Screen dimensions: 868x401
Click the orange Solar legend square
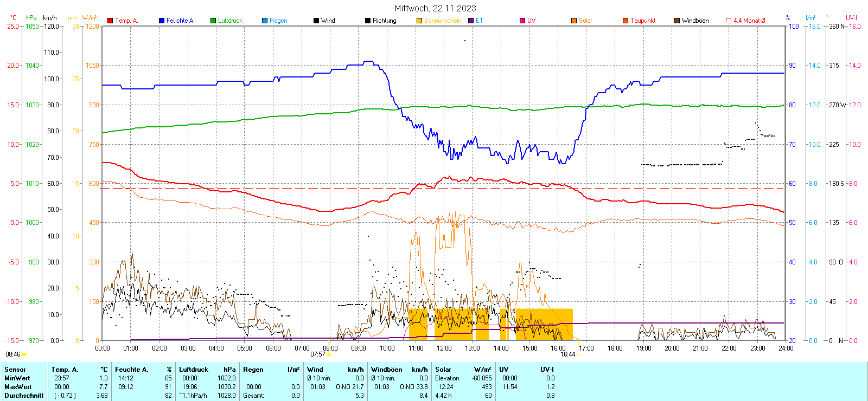click(574, 21)
